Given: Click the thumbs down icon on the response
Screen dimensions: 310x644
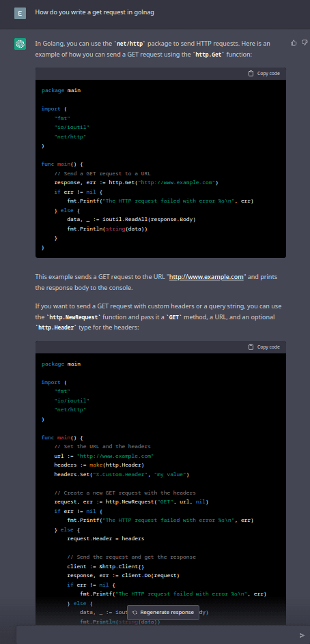Looking at the screenshot, I should coord(305,43).
